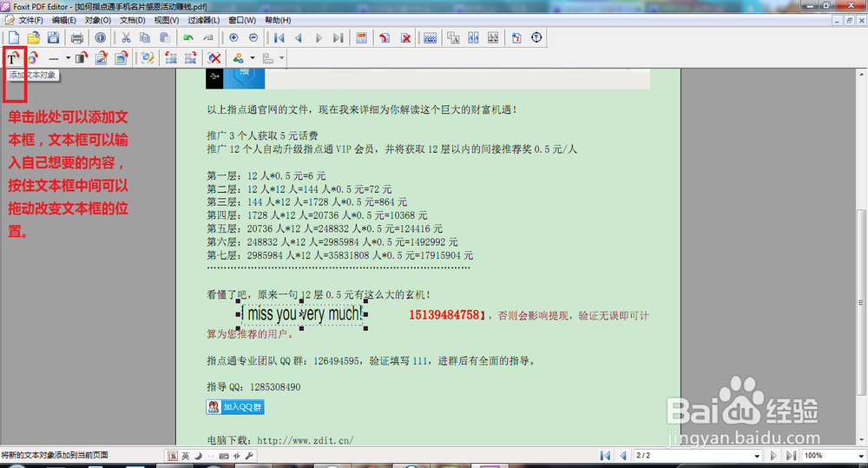Go to next page in status bar
The height and width of the screenshot is (468, 868).
[773, 455]
